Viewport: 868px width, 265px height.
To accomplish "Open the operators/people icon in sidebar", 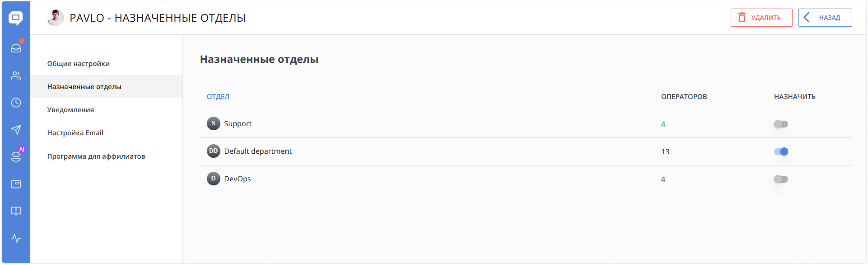I will pyautogui.click(x=16, y=76).
